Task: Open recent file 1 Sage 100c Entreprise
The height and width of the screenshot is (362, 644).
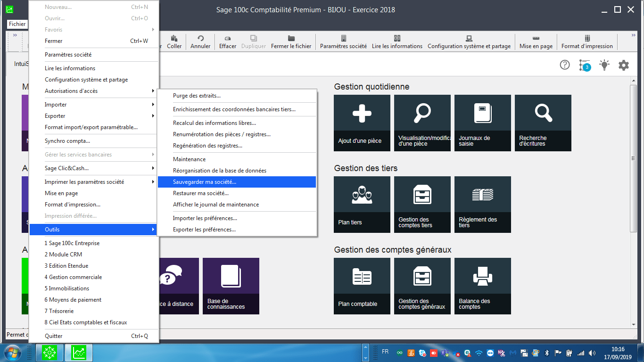Action: coord(94,243)
